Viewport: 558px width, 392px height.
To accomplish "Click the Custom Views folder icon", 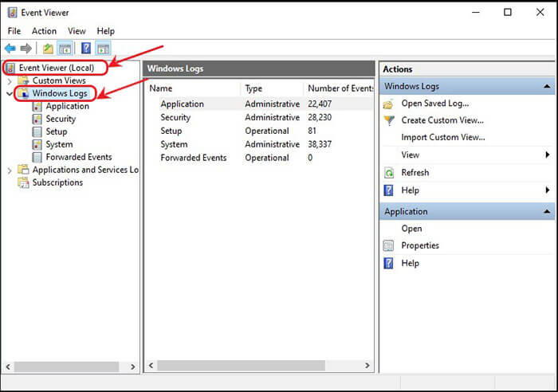I will [x=23, y=80].
